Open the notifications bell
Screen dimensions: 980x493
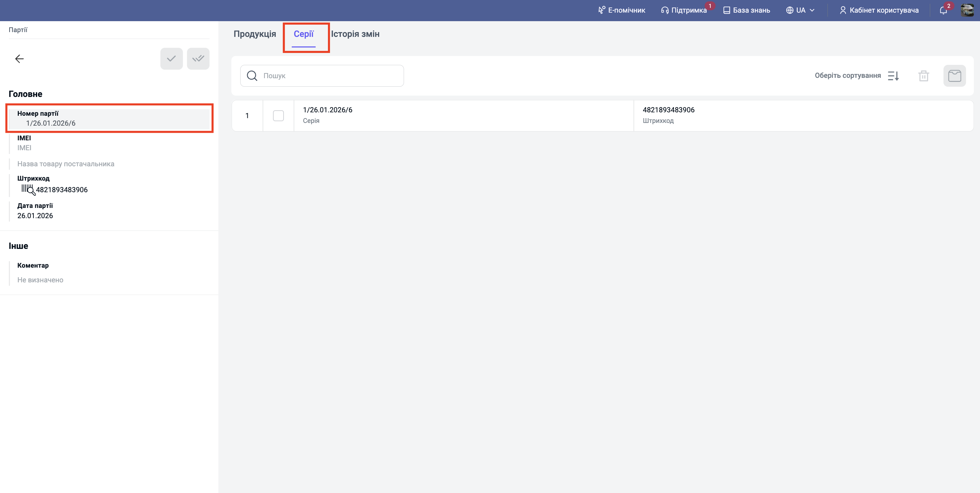pyautogui.click(x=943, y=10)
